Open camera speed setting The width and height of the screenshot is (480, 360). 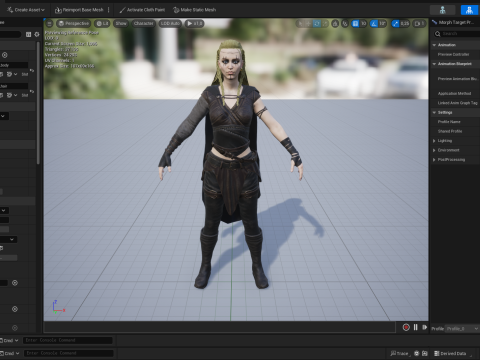pos(419,24)
